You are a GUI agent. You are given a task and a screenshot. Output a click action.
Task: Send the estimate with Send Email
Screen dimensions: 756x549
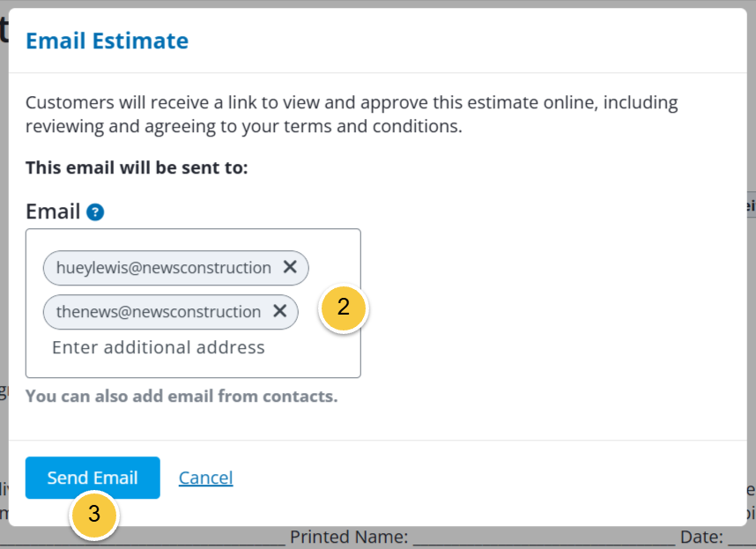[x=93, y=478]
